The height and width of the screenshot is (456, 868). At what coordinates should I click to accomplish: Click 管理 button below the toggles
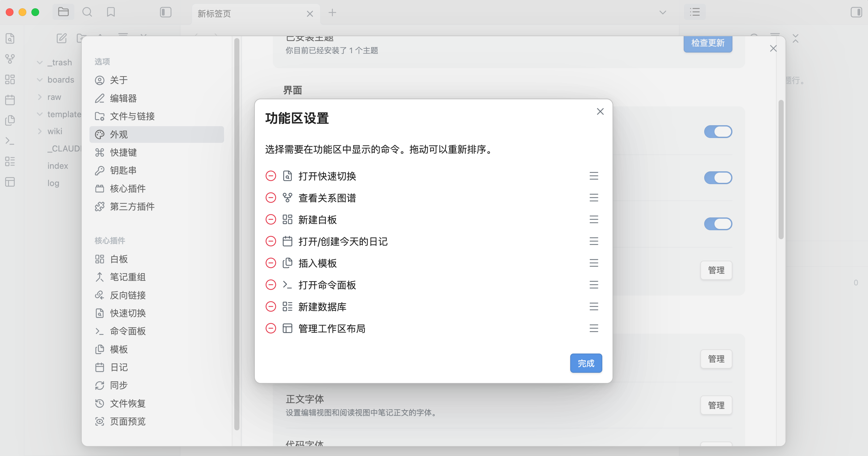point(716,270)
